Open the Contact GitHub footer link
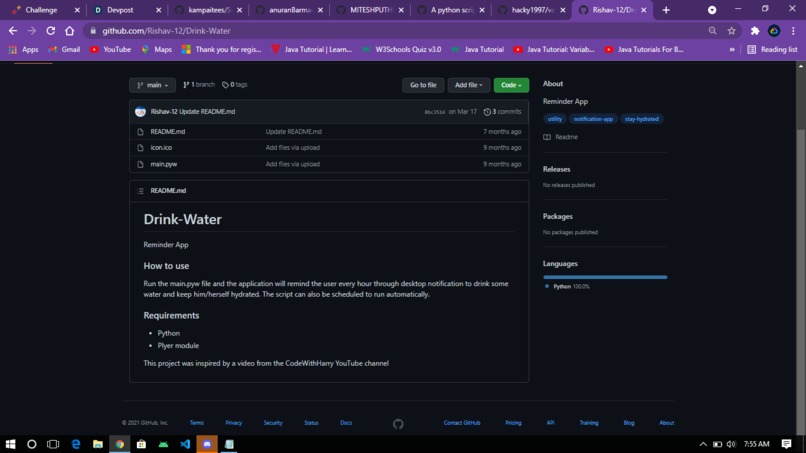This screenshot has height=453, width=806. (x=462, y=423)
